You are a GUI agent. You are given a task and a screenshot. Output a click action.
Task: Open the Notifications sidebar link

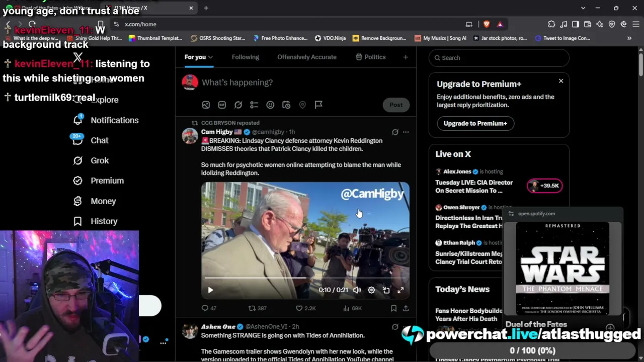[x=105, y=120]
